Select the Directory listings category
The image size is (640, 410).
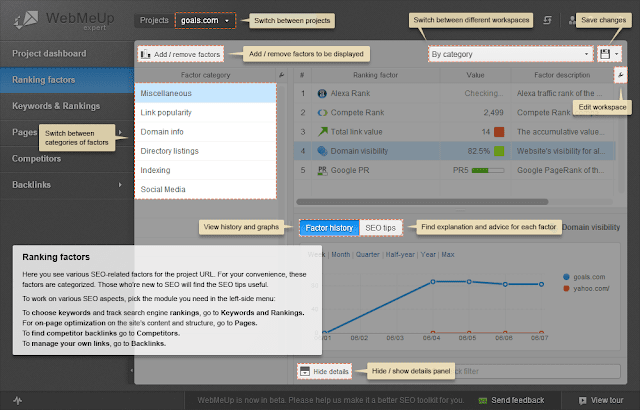click(x=205, y=151)
